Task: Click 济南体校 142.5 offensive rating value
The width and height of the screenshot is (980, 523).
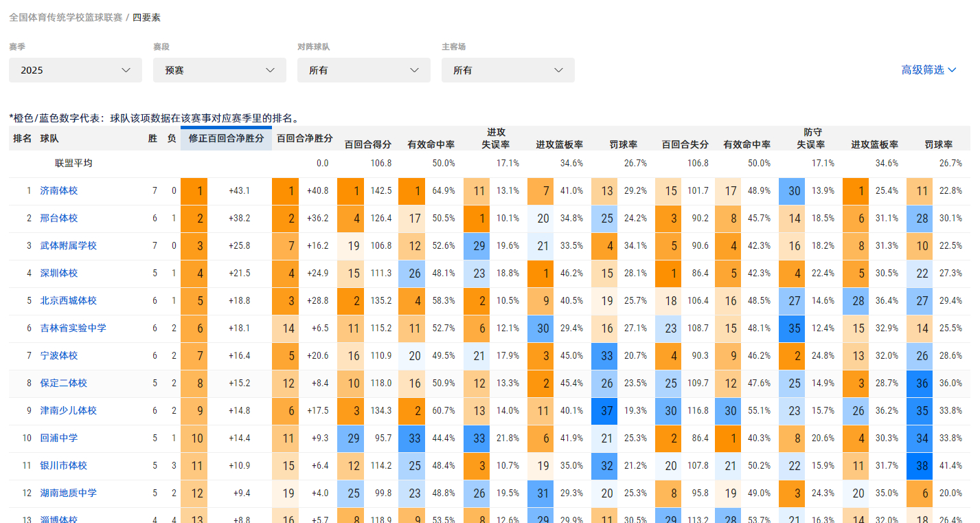Action: 381,191
